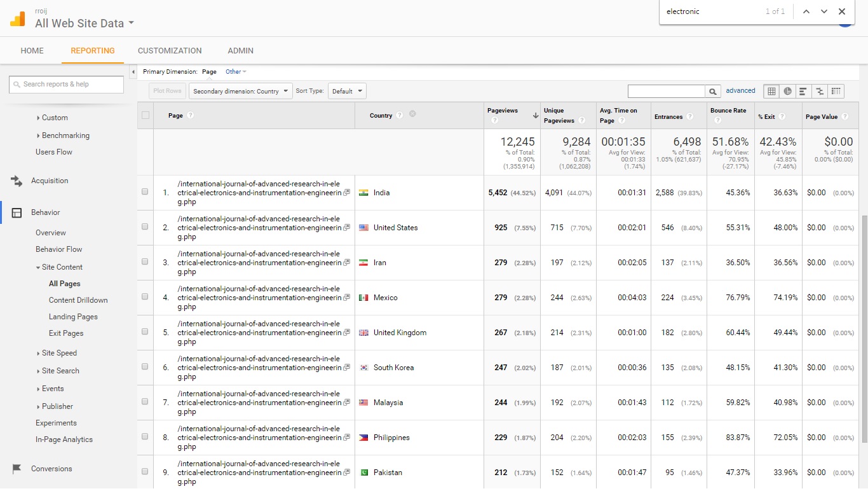Viewport: 868px width, 491px height.
Task: Switch to Comparison view icon
Action: (x=820, y=91)
